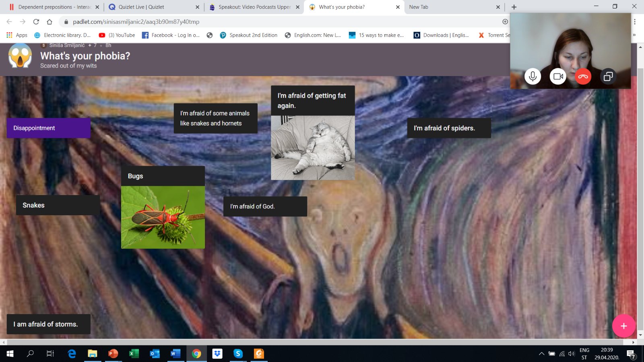The height and width of the screenshot is (362, 644).
Task: Click the pop-out window icon in call overlay
Action: (608, 76)
